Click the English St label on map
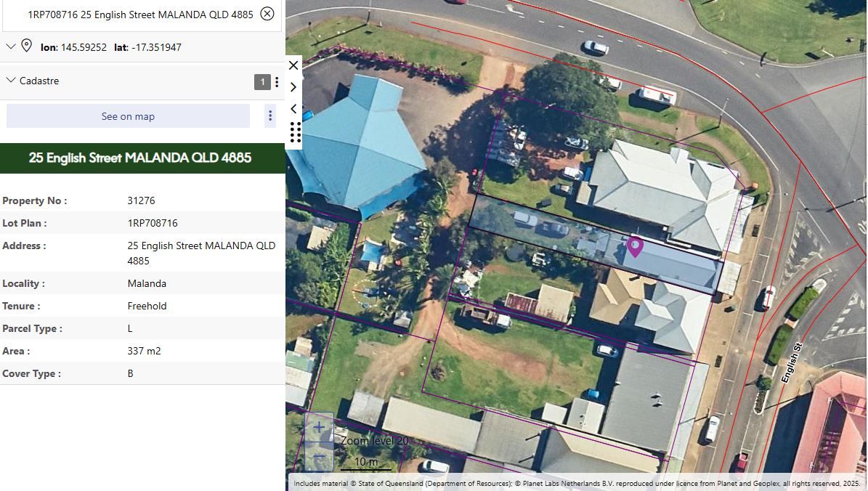Viewport: 868px width, 491px height. tap(792, 363)
